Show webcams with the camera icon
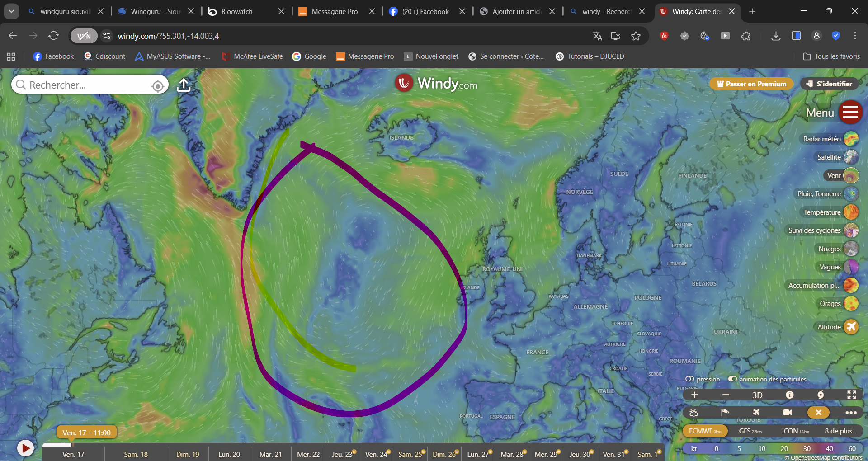The width and height of the screenshot is (868, 461). click(787, 412)
